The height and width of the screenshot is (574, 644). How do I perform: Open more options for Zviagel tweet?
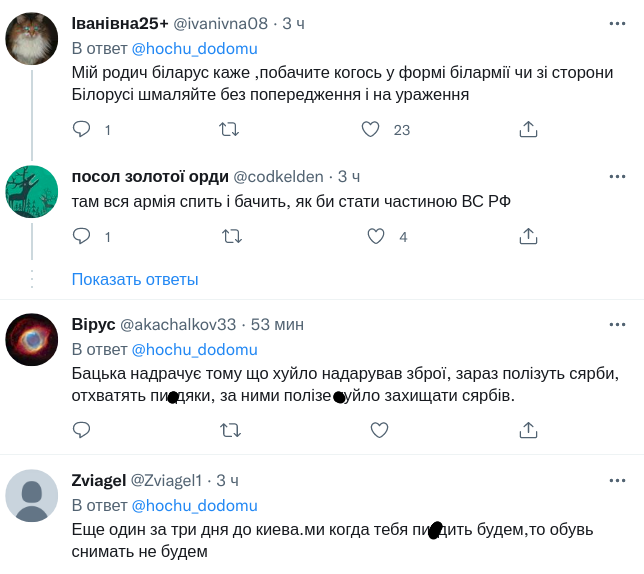coord(618,480)
